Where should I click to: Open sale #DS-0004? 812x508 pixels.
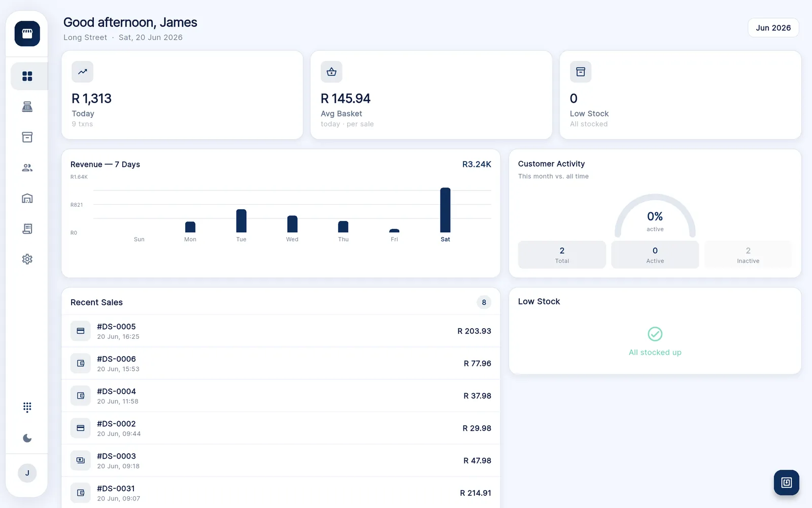coord(281,396)
